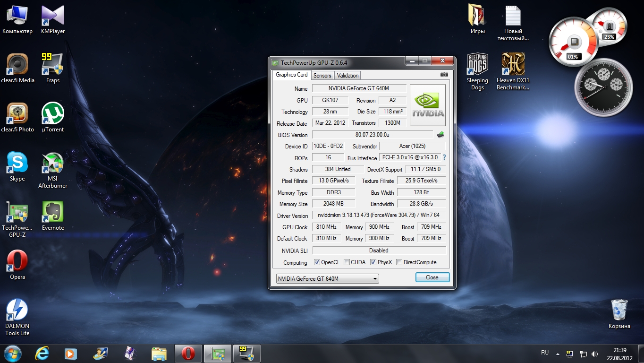Click the Memory Size value 2048 MB
Image resolution: width=644 pixels, height=363 pixels.
[333, 204]
